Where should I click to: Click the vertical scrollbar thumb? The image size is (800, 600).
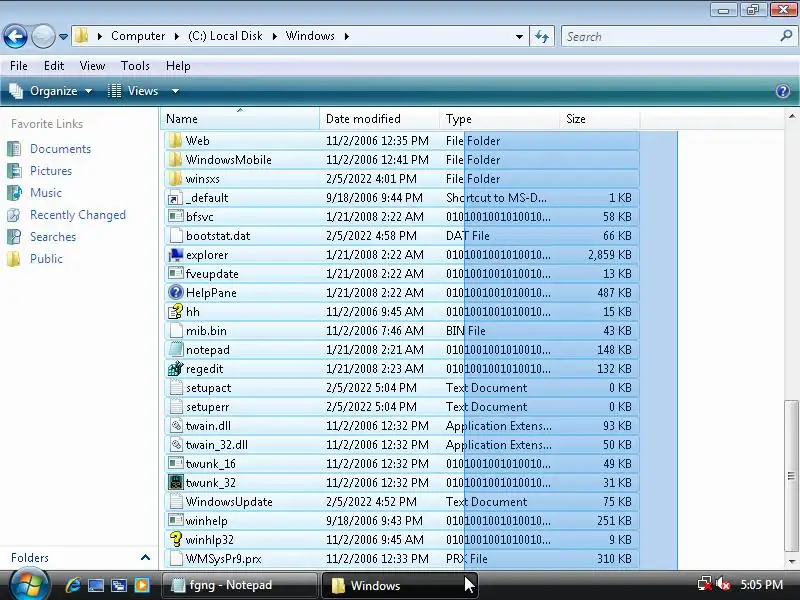(791, 476)
